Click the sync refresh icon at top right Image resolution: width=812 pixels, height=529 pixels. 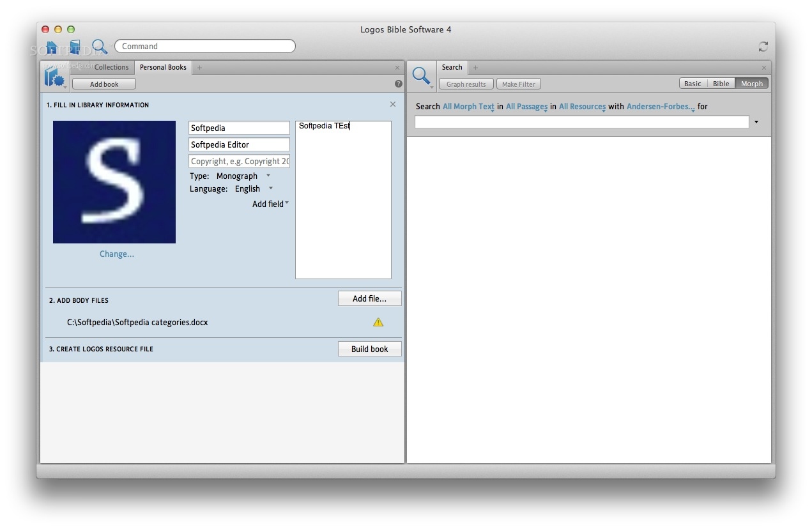[763, 46]
